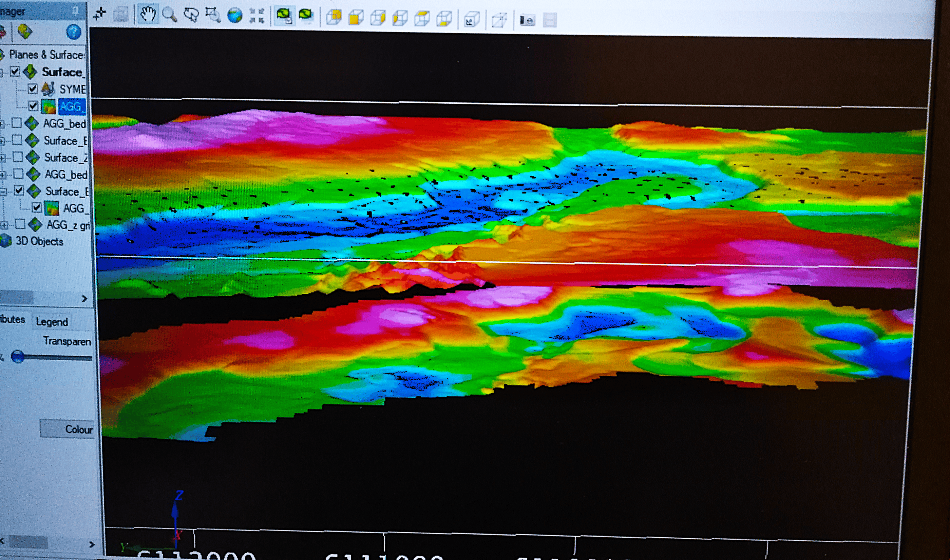Select the highlighted AGG_ layer item
The width and height of the screenshot is (950, 560).
pyautogui.click(x=71, y=106)
